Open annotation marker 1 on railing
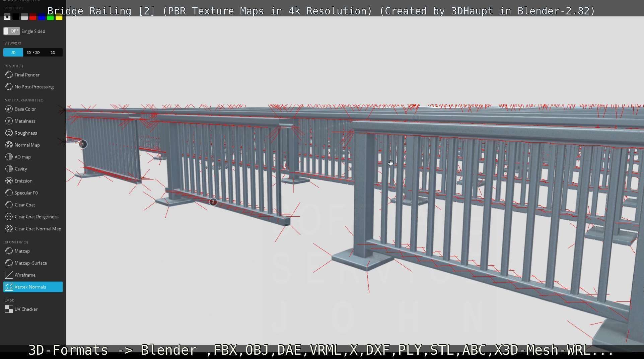 (x=83, y=144)
